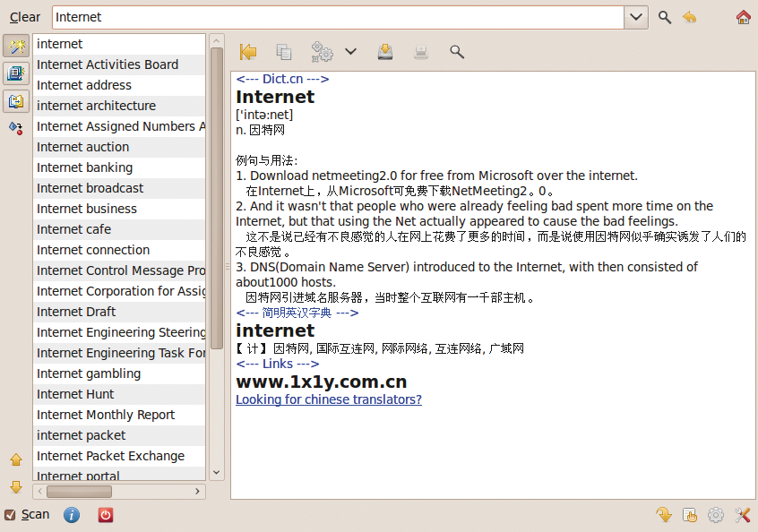Select 'Internet Assigned Numbers' entry
Viewport: 758px width, 532px height.
119,126
